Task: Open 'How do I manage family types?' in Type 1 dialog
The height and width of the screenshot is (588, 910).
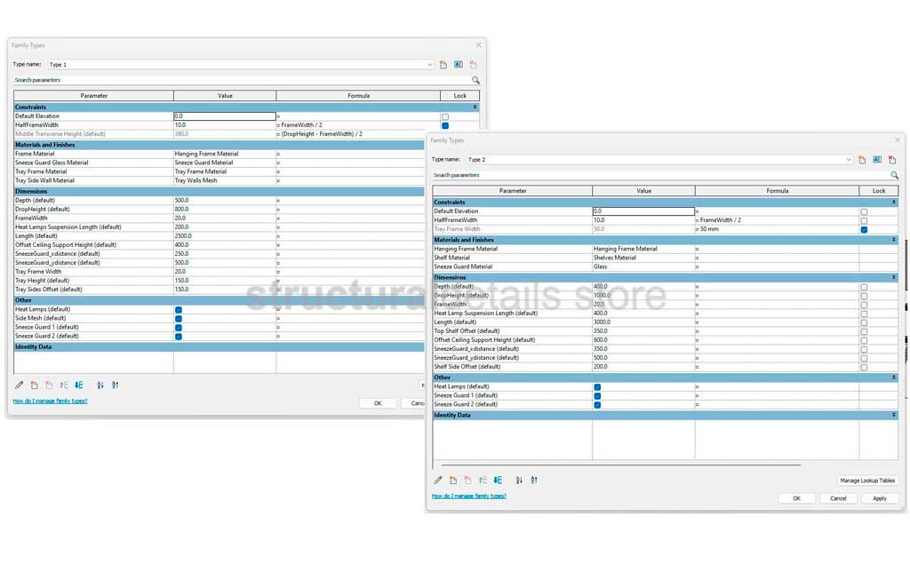Action: (x=50, y=401)
